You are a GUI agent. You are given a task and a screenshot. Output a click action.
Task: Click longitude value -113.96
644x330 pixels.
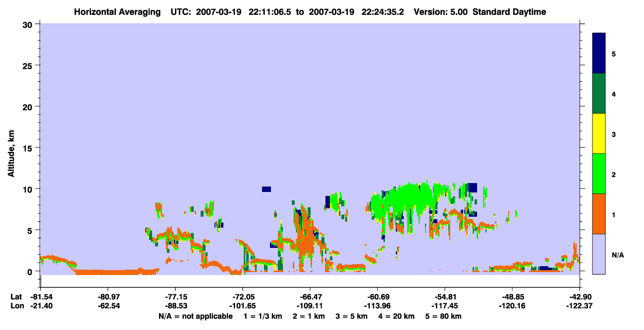pos(377,306)
